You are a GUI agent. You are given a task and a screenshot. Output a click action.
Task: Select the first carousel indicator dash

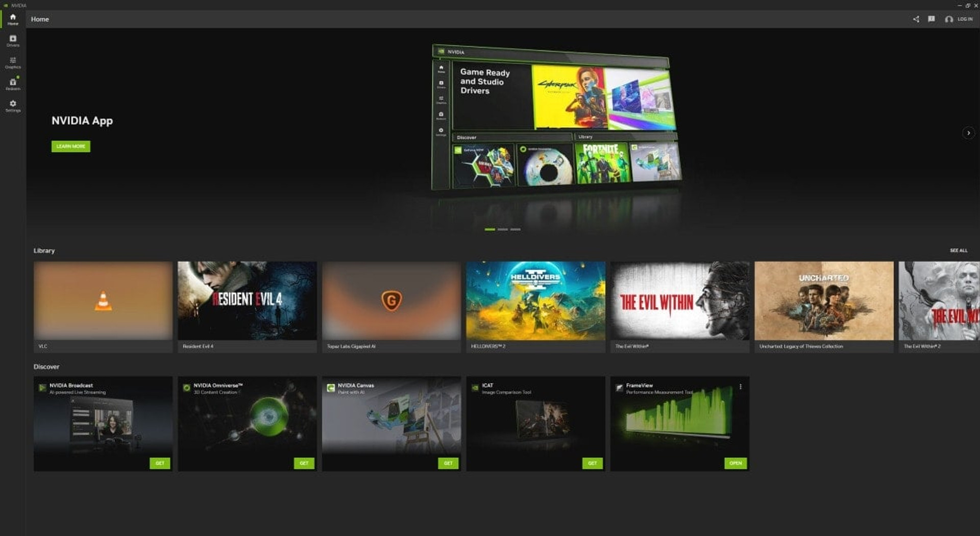click(x=489, y=230)
